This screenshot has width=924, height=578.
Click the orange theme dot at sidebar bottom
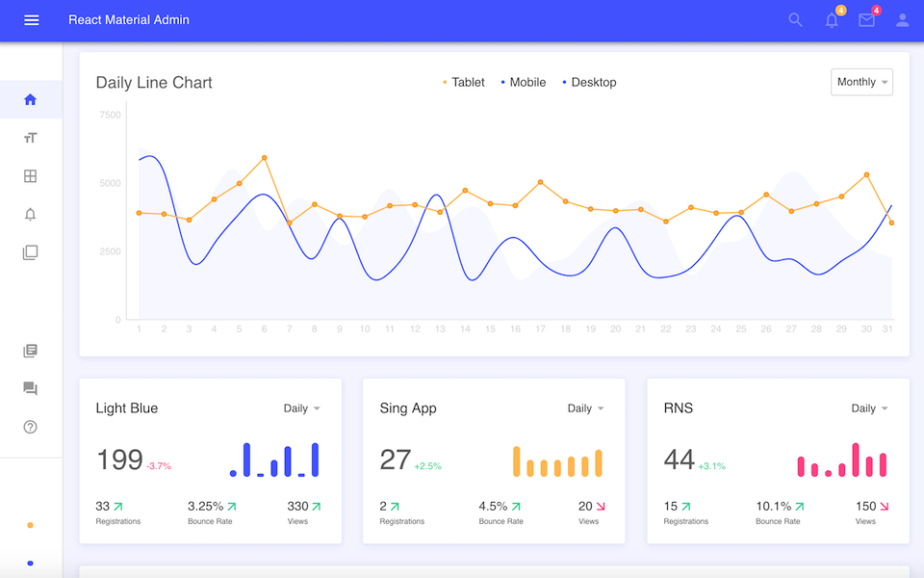point(30,524)
